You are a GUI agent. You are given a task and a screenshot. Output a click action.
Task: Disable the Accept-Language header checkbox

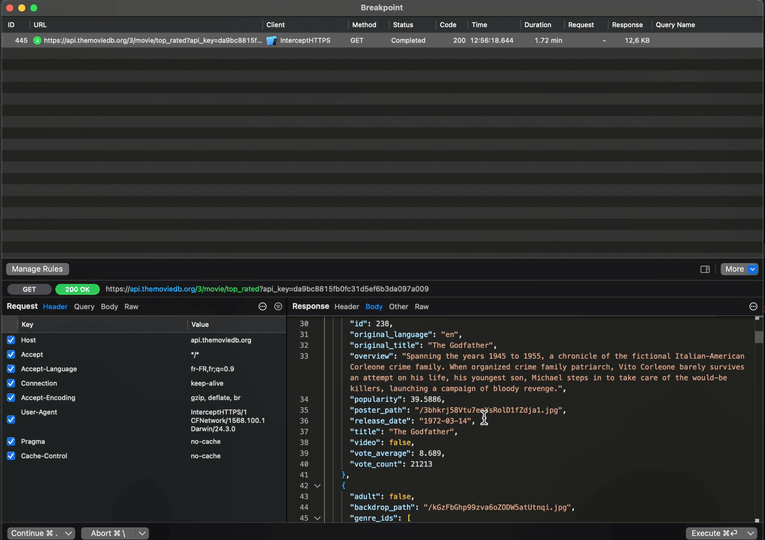(x=11, y=369)
